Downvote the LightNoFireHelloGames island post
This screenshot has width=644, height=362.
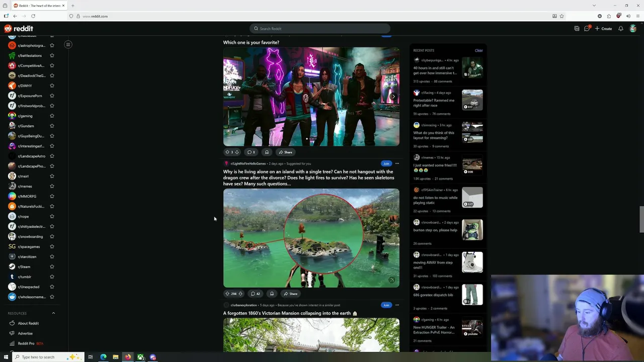(x=240, y=294)
